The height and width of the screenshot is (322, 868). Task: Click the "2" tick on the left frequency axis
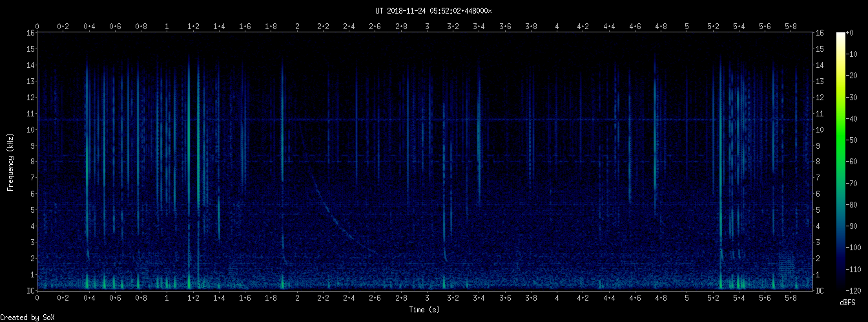pos(32,259)
